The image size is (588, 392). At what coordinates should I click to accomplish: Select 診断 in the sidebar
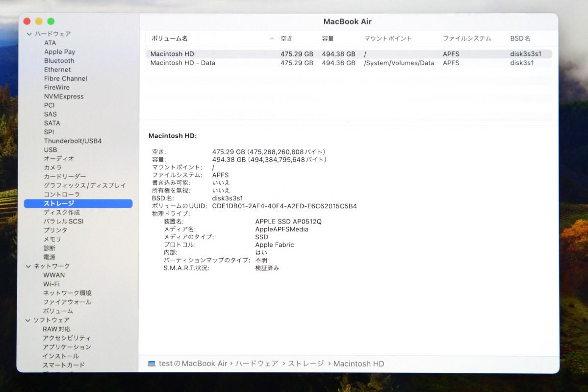(x=49, y=248)
